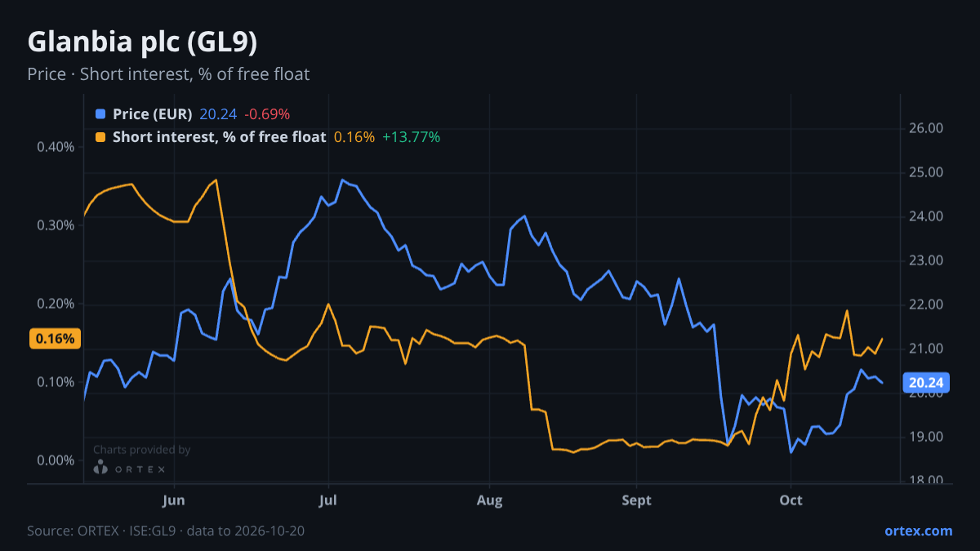Click the orange Short interest legend swatch

point(100,137)
